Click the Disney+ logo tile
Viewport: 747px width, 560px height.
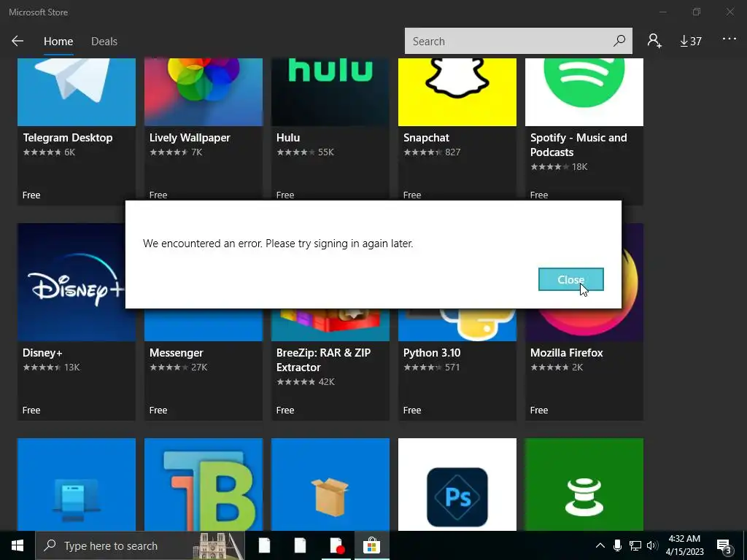[71, 282]
